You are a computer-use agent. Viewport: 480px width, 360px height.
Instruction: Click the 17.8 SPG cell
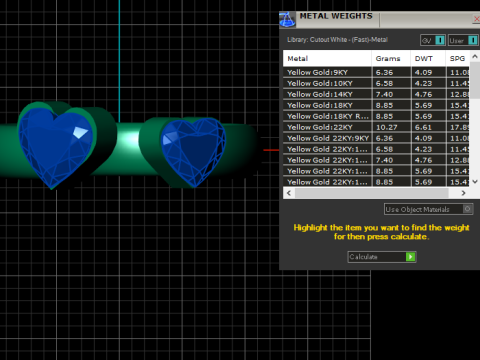458,127
